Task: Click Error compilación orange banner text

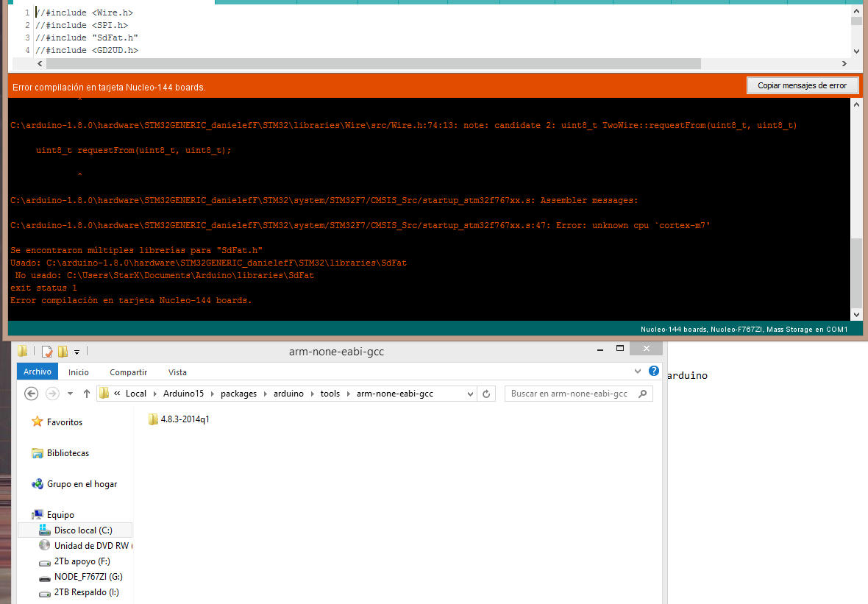Action: click(109, 87)
